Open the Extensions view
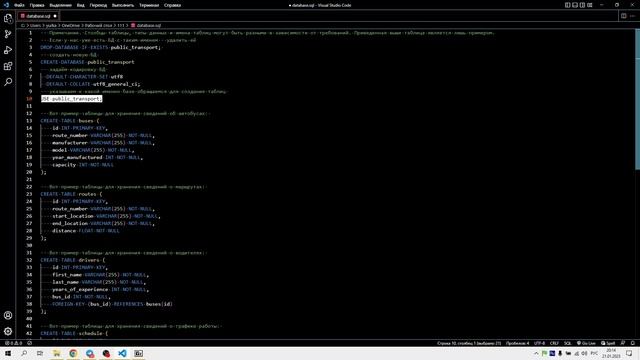640x360 pixels. tap(8, 66)
